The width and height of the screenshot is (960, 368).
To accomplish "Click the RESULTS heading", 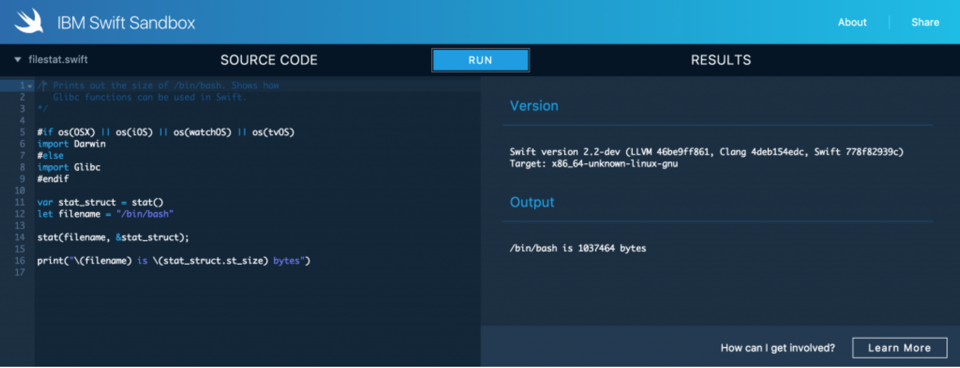I will pyautogui.click(x=721, y=60).
